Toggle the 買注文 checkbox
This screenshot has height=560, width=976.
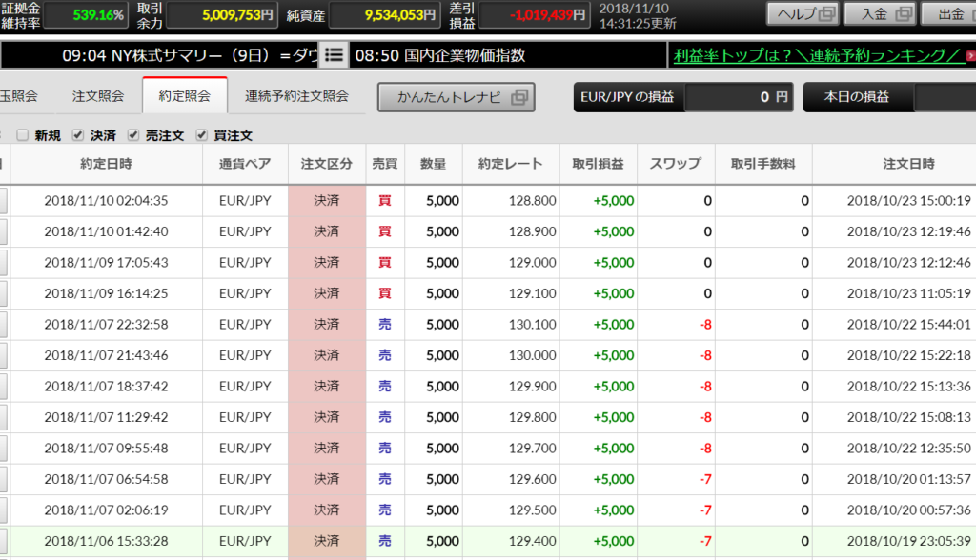(202, 135)
